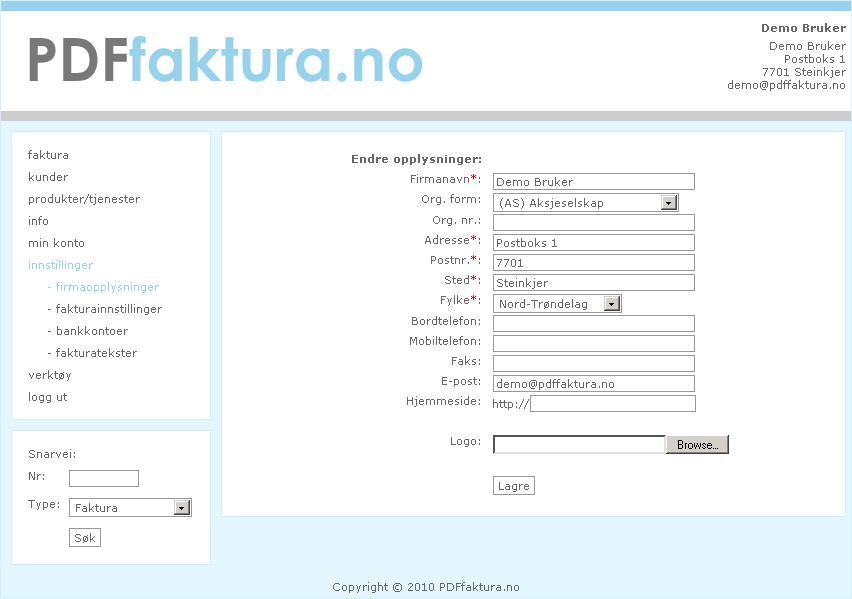Screen dimensions: 852x599
Task: Click the Søk button
Action: pyautogui.click(x=85, y=538)
